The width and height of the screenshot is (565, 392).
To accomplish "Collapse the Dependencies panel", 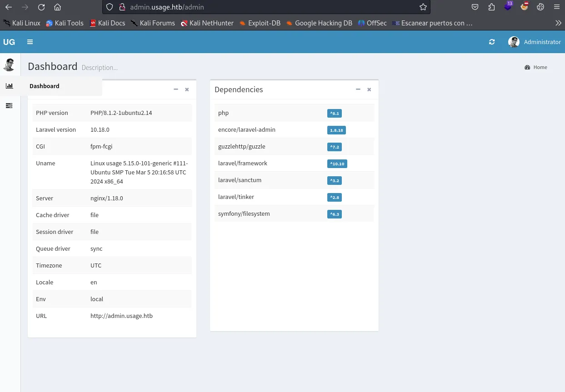I will [358, 89].
